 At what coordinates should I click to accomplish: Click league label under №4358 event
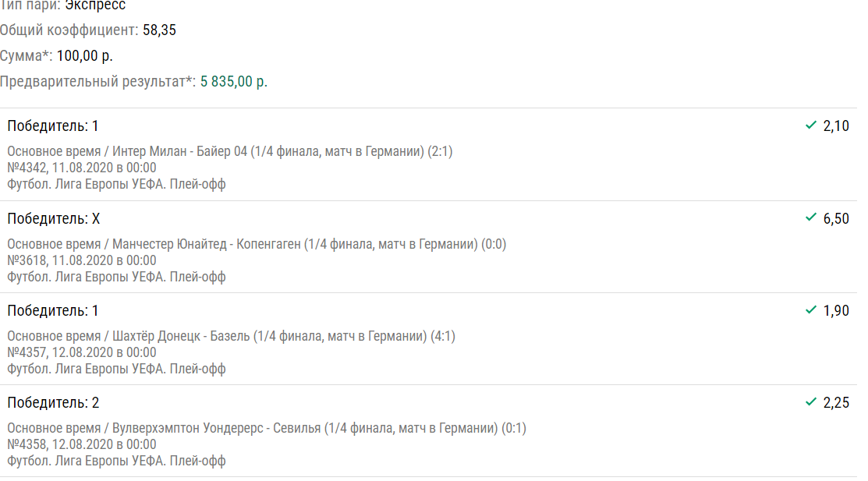(116, 461)
